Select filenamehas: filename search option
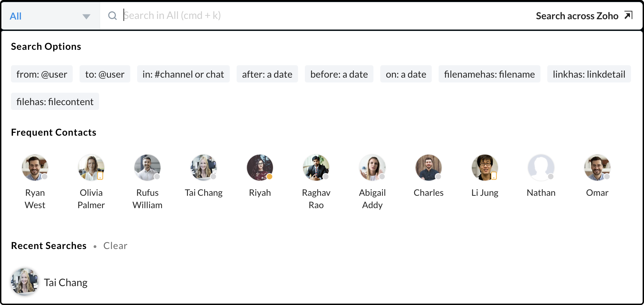This screenshot has height=305, width=644. point(489,74)
